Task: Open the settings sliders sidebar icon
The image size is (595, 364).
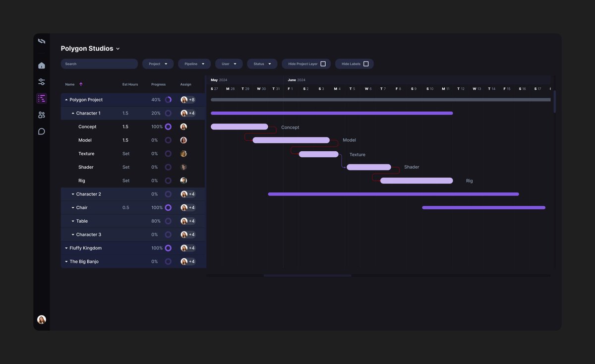Action: (x=42, y=82)
